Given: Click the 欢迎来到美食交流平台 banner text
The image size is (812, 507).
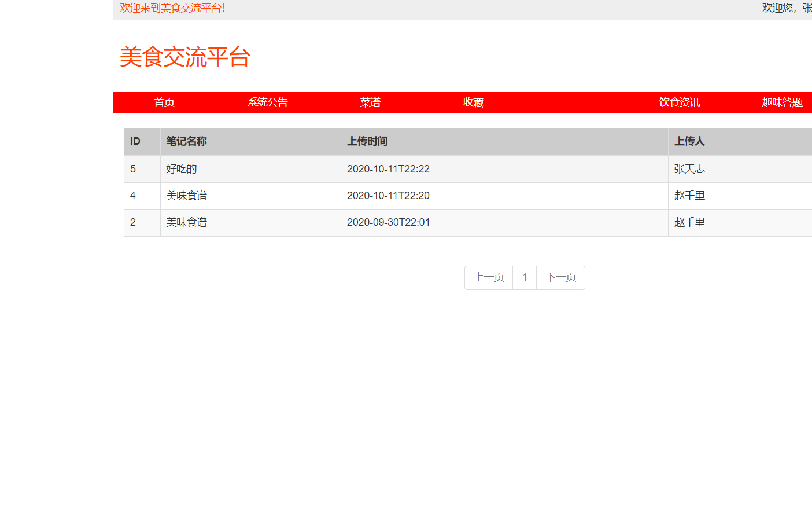Looking at the screenshot, I should click(172, 8).
